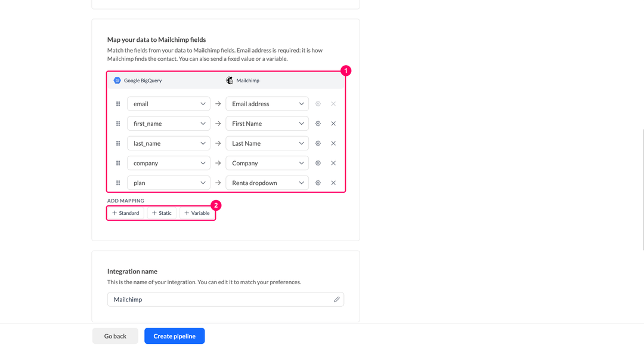Click the page vertical scrollbar

point(642,189)
